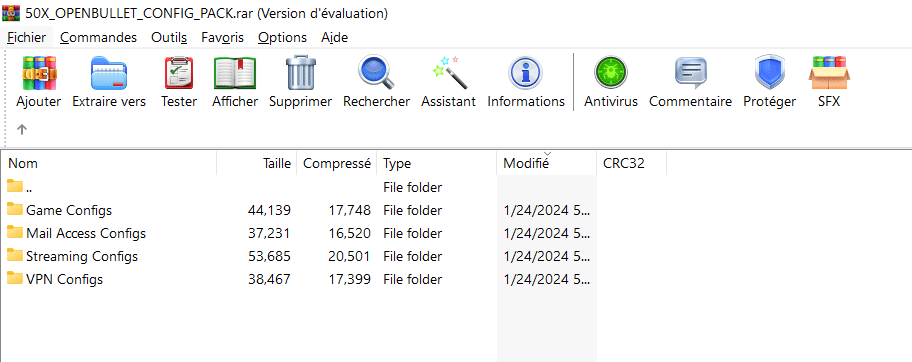Viewport: 912px width, 362px height.
Task: Click the WinRAR title bar icon
Action: point(12,12)
